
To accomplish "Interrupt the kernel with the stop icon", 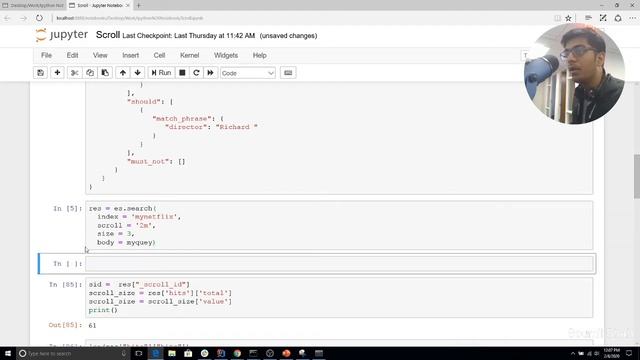I will (x=182, y=73).
